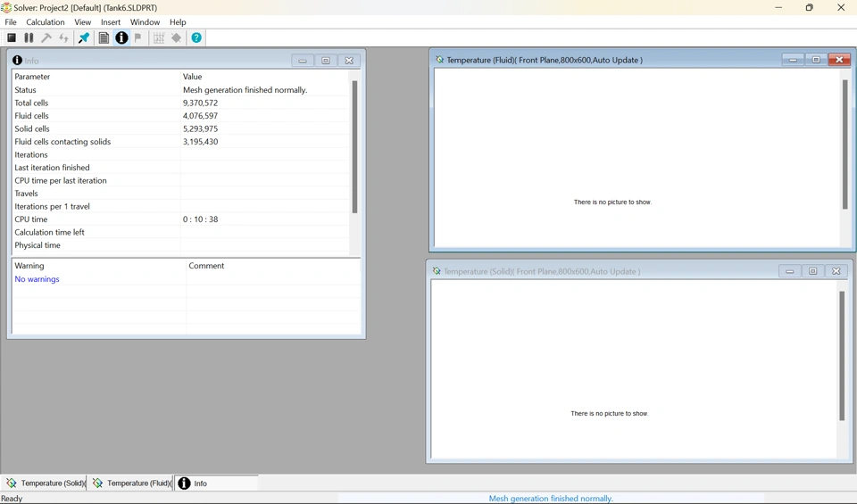Click the status bar mesh generation message
The width and height of the screenshot is (857, 504).
tap(551, 499)
